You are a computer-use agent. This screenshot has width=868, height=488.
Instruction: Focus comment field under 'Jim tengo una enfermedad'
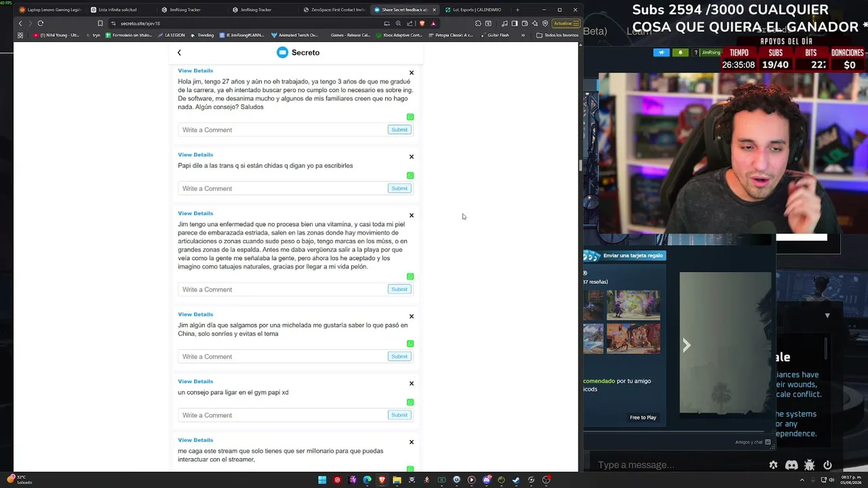pos(282,289)
